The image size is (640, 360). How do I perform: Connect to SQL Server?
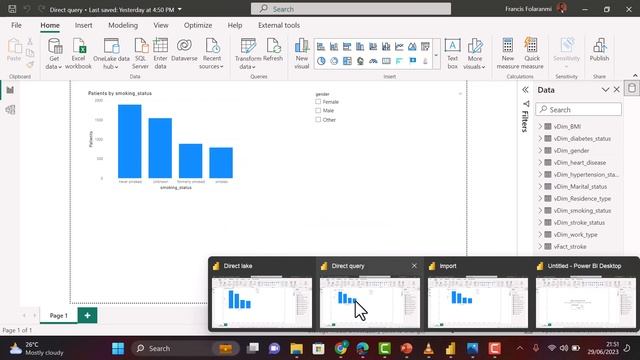[140, 53]
